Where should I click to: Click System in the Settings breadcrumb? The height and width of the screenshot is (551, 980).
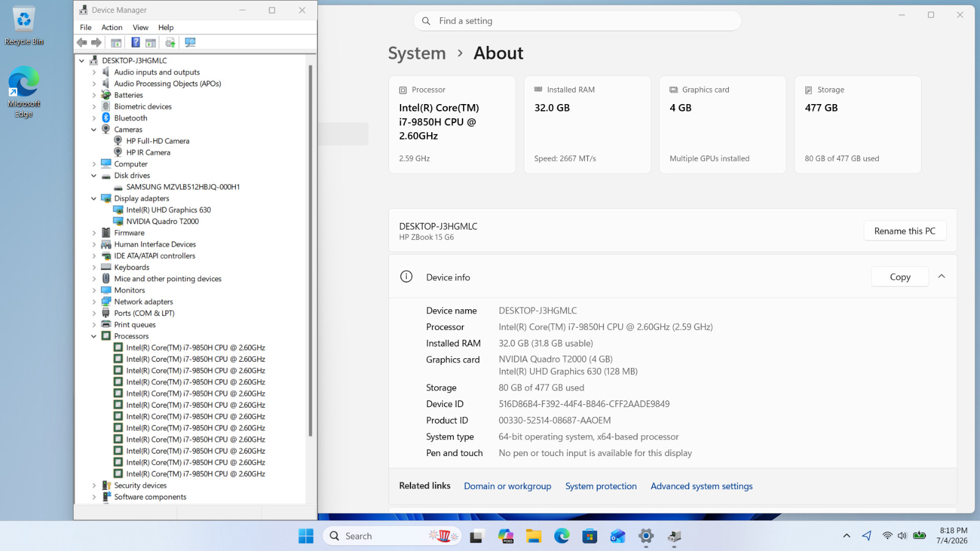click(x=417, y=53)
